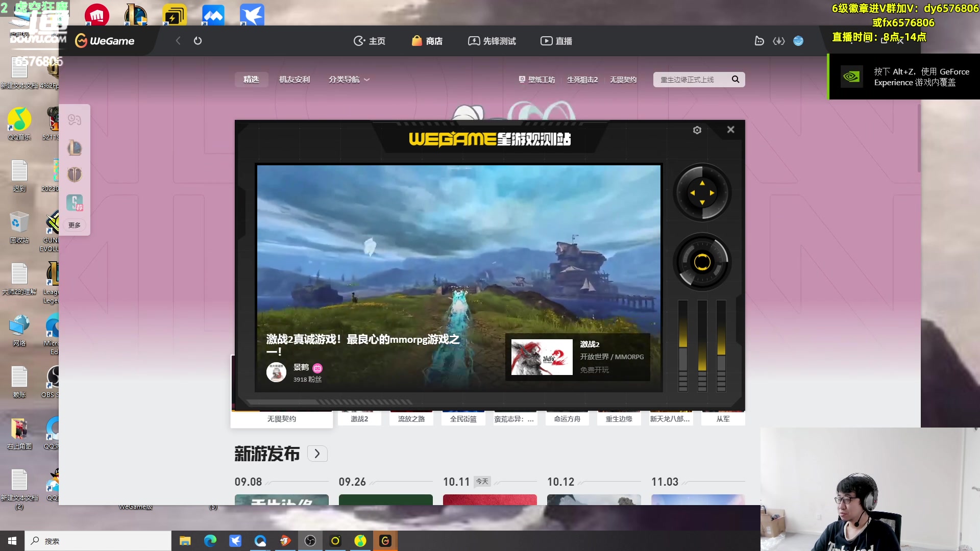Image resolution: width=980 pixels, height=551 pixels.
Task: Switch to WeGame on the taskbar
Action: point(385,541)
